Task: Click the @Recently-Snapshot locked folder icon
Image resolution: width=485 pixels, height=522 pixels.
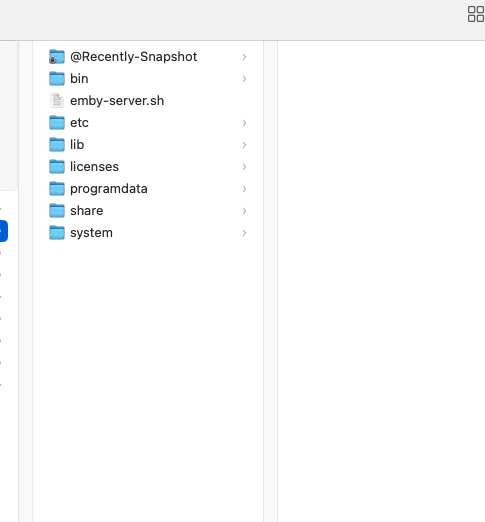Action: point(57,57)
